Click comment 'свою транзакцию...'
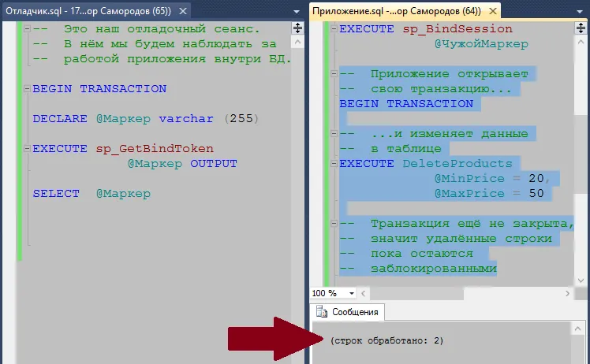The height and width of the screenshot is (364, 590). [441, 89]
